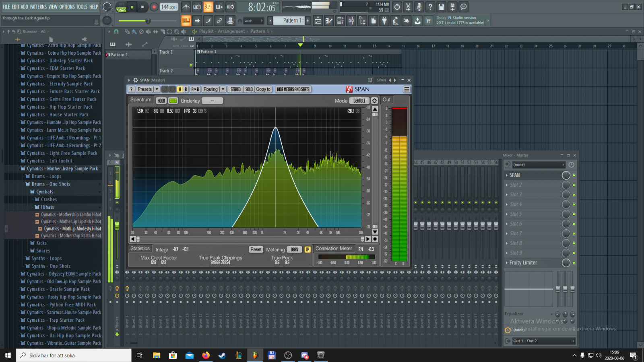644x362 pixels.
Task: Open the PATTERNS menu
Action: coord(38,7)
